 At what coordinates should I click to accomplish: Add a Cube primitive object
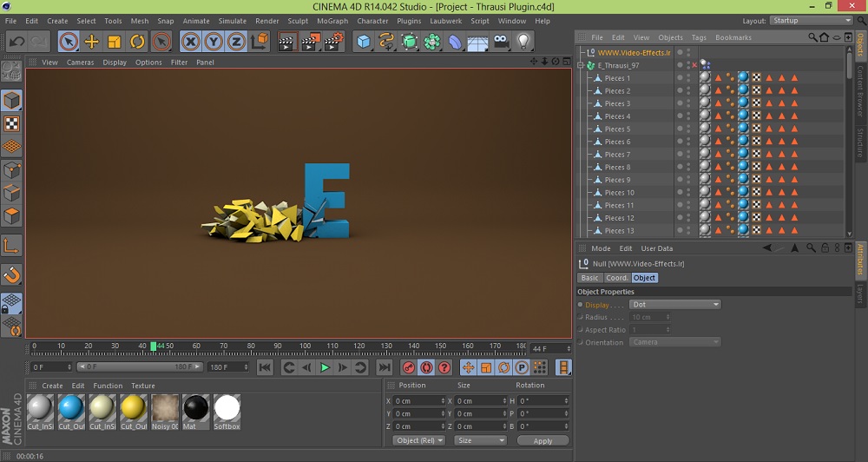click(363, 42)
